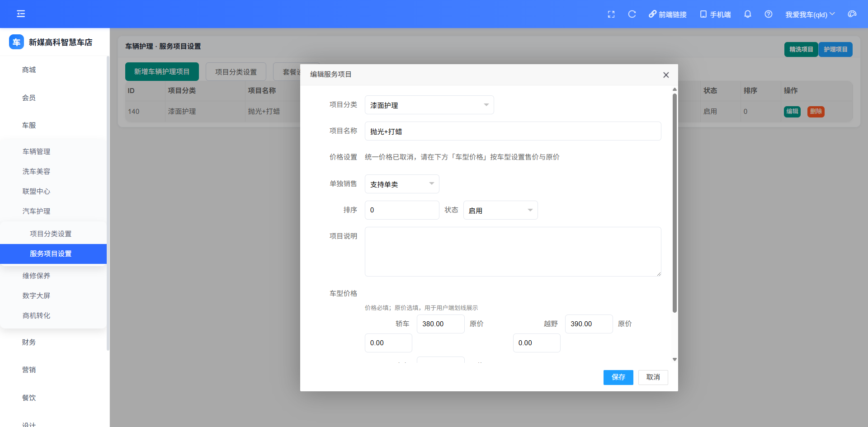This screenshot has width=868, height=427.
Task: Expand the 我爱我车(qld) account menu
Action: (810, 14)
